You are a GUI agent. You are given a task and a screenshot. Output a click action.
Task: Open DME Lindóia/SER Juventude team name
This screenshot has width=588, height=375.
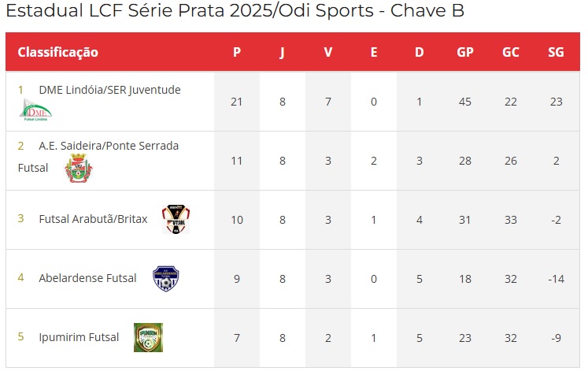pyautogui.click(x=110, y=90)
